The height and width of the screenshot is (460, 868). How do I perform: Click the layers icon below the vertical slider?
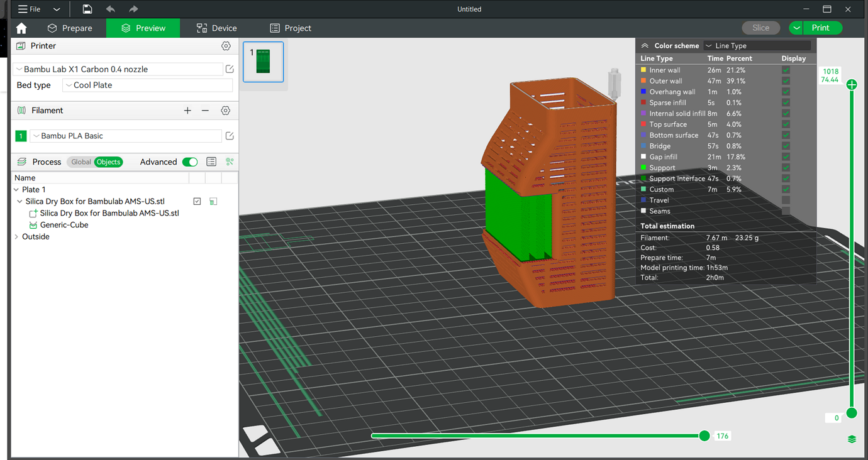tap(852, 439)
